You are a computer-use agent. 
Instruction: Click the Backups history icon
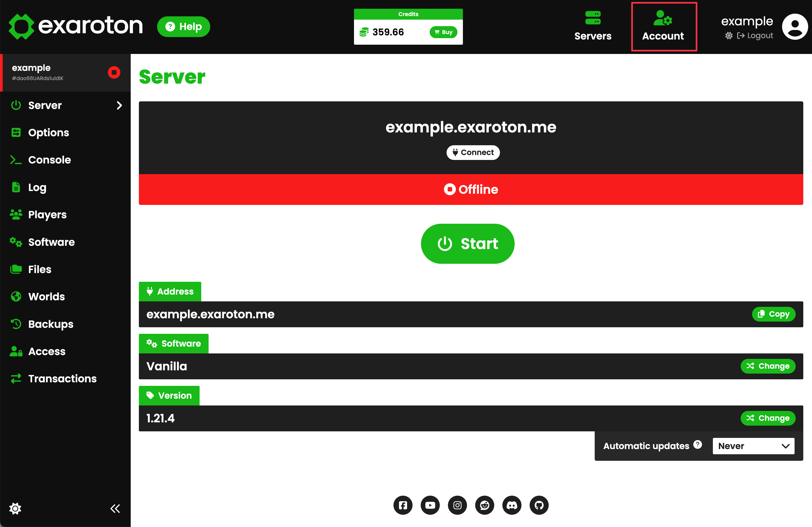coord(16,323)
